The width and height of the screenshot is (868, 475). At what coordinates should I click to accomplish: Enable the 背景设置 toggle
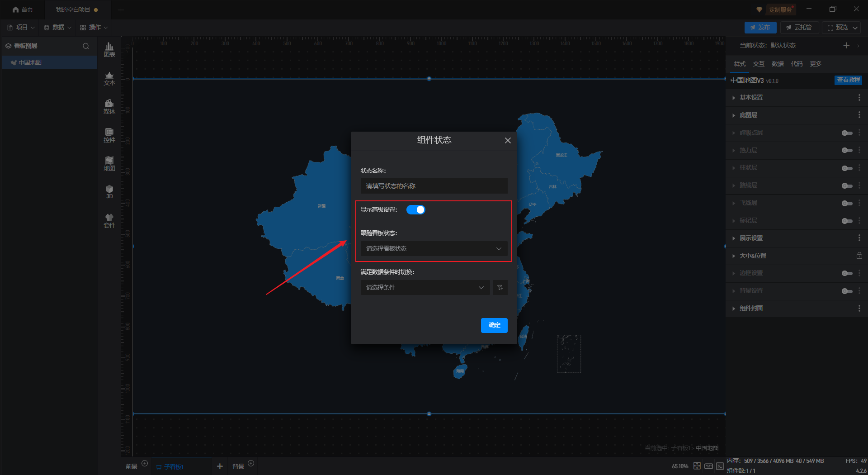847,291
